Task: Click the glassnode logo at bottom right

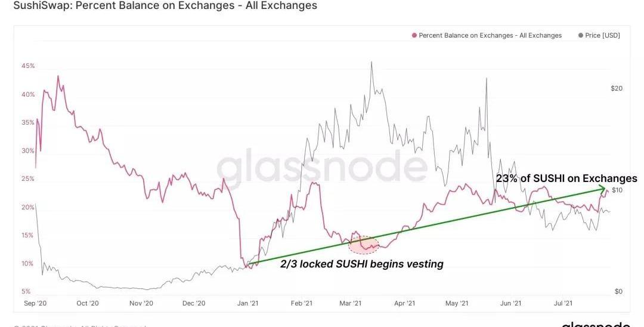Action: [x=596, y=324]
